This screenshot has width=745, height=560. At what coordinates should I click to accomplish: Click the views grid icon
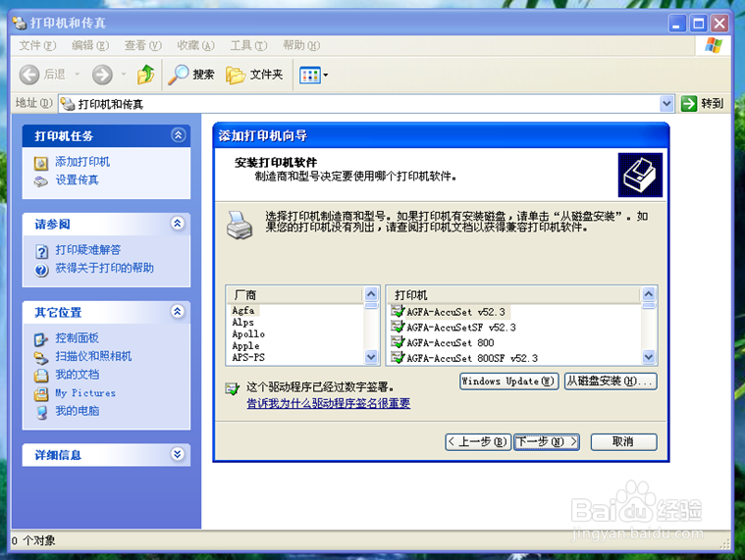point(310,75)
